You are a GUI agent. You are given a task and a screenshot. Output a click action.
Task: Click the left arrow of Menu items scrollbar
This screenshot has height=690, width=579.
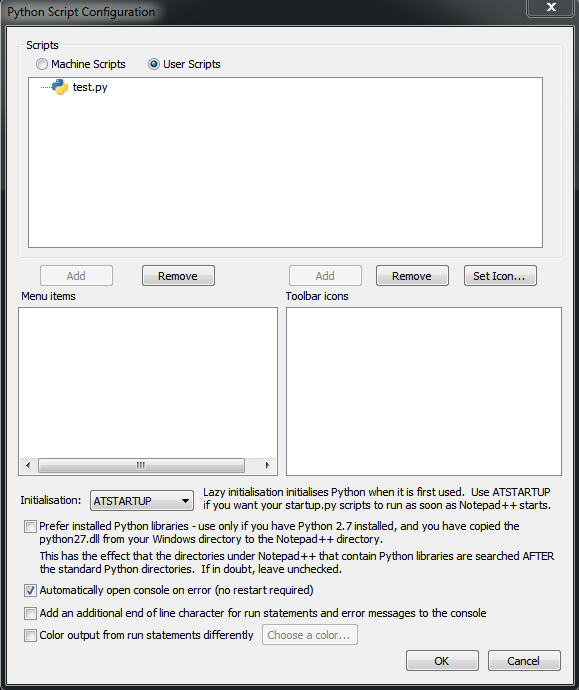[x=28, y=466]
